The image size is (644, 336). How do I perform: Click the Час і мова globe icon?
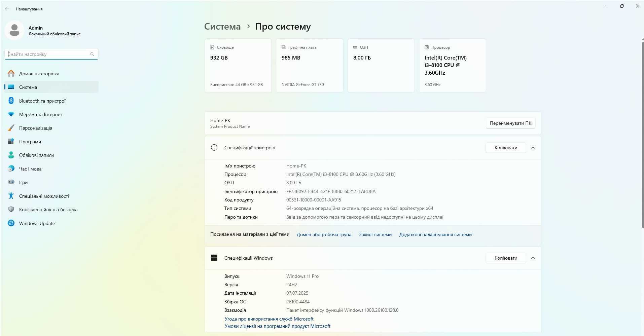coord(11,169)
